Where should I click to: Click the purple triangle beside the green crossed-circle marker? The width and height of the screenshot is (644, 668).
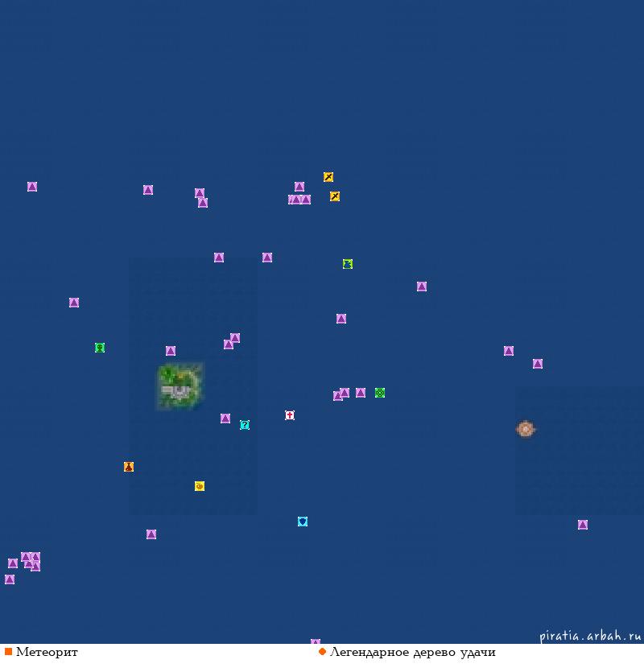tap(361, 393)
